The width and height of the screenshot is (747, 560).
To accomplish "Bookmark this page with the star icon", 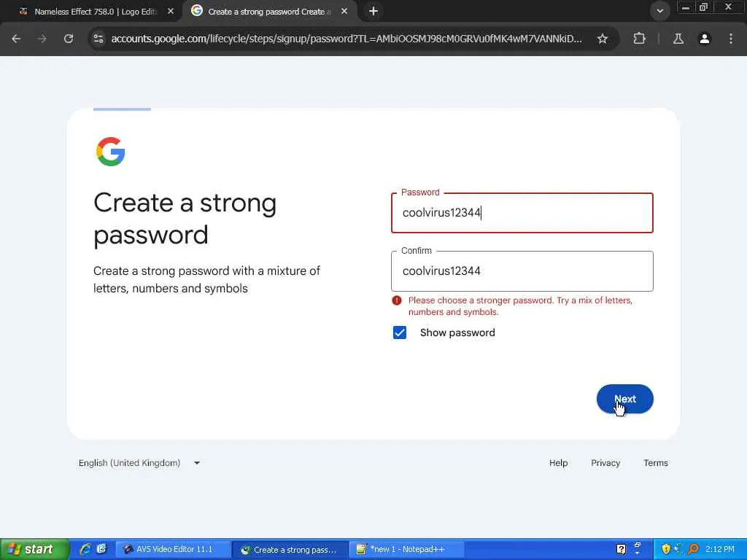I will coord(603,39).
